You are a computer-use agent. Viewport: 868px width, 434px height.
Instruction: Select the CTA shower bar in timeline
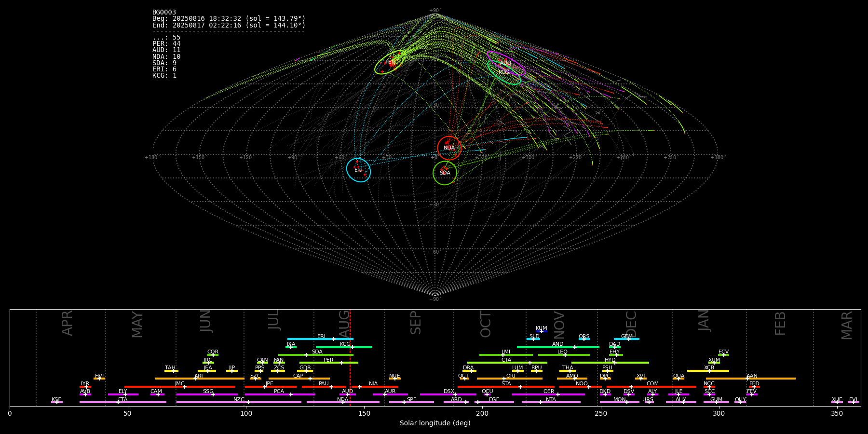pyautogui.click(x=507, y=363)
